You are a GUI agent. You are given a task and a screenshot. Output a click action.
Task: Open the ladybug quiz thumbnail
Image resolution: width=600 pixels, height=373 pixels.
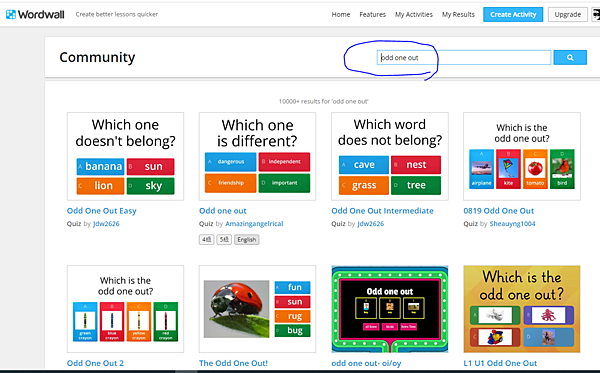[x=257, y=309]
